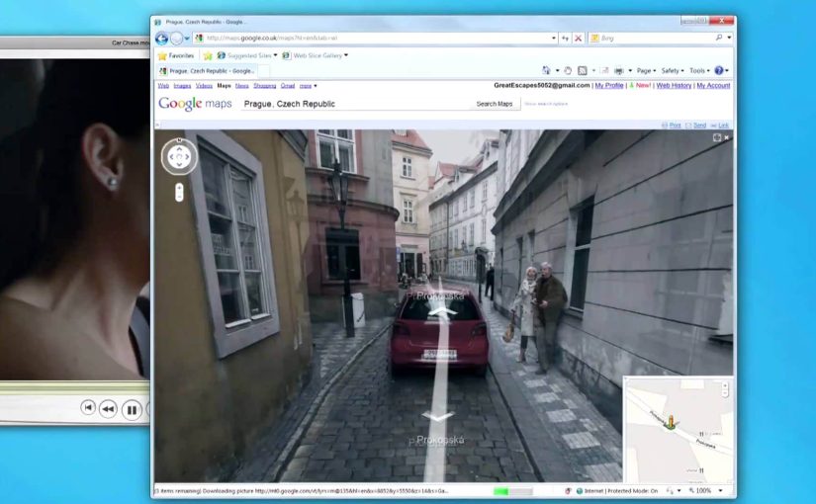
Task: Click the Bing search magnifier icon
Action: pyautogui.click(x=719, y=38)
